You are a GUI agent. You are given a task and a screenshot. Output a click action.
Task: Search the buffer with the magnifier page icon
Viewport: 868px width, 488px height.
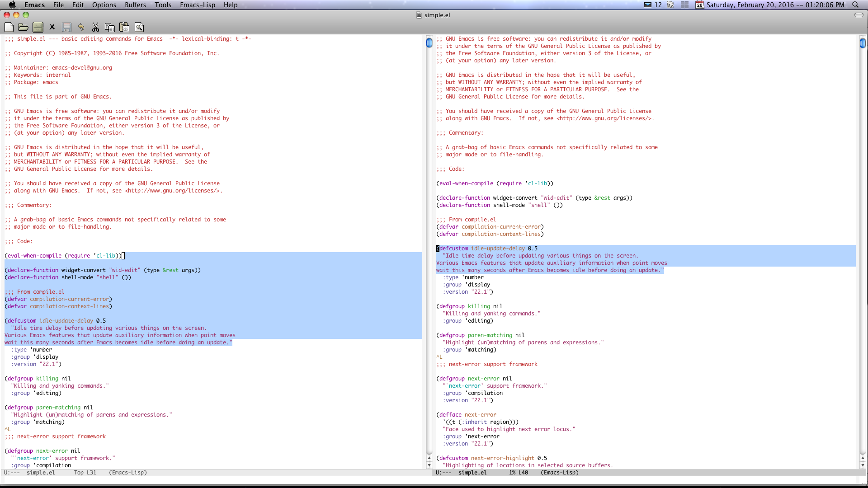tap(139, 27)
